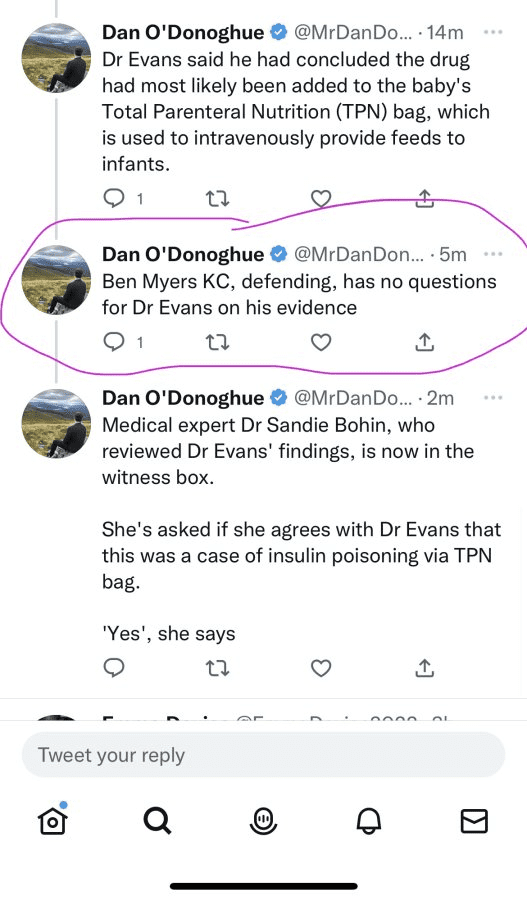Viewport: 527px width, 900px height.
Task: Open Dan O'Donoghue's profile name on 2m tweet
Action: [183, 398]
